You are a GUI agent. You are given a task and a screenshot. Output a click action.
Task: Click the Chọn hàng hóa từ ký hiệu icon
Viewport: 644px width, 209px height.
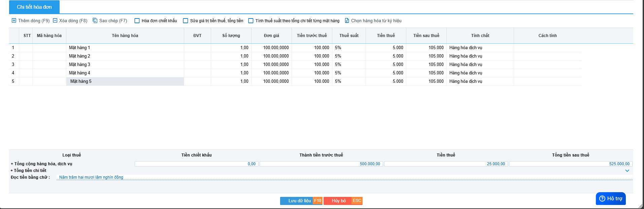(347, 21)
